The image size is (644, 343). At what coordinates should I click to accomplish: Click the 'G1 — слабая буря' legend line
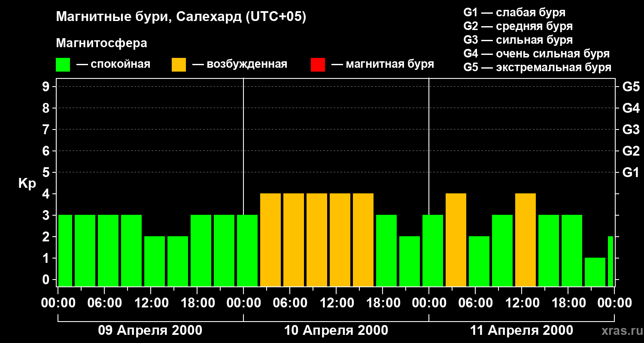click(x=514, y=12)
